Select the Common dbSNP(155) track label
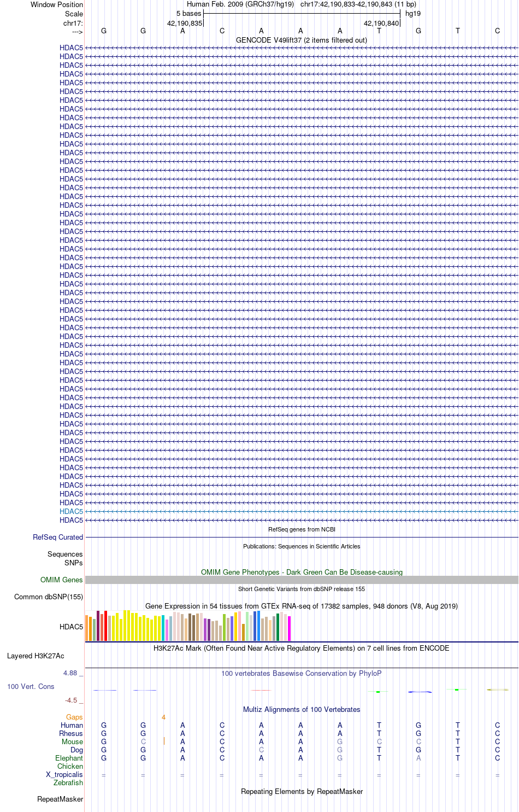Screen dimensions: 519x812 pyautogui.click(x=49, y=597)
